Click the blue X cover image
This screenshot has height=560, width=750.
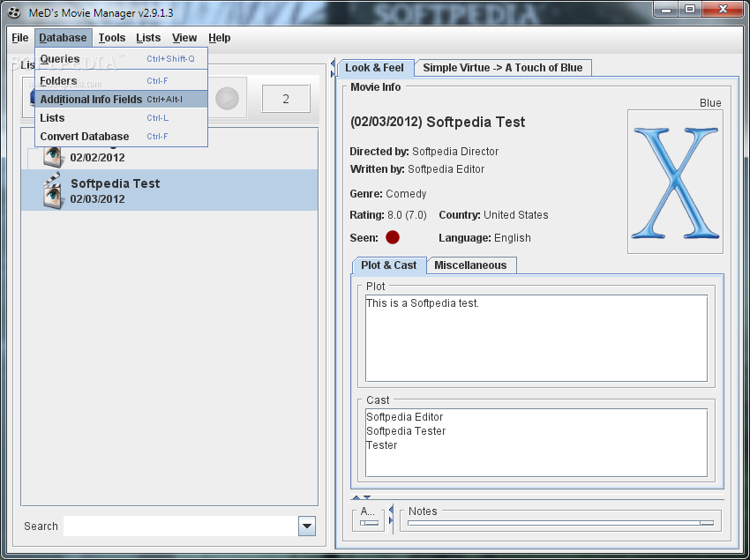(675, 183)
